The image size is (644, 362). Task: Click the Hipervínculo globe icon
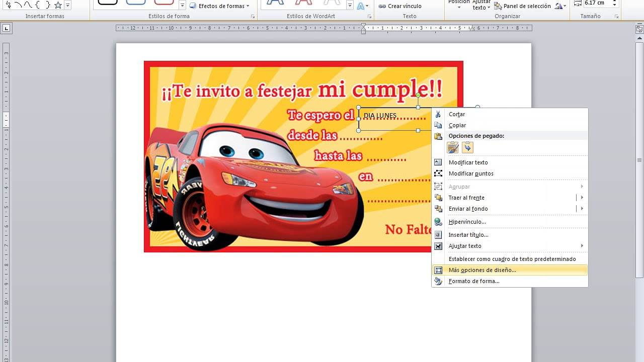pyautogui.click(x=438, y=222)
